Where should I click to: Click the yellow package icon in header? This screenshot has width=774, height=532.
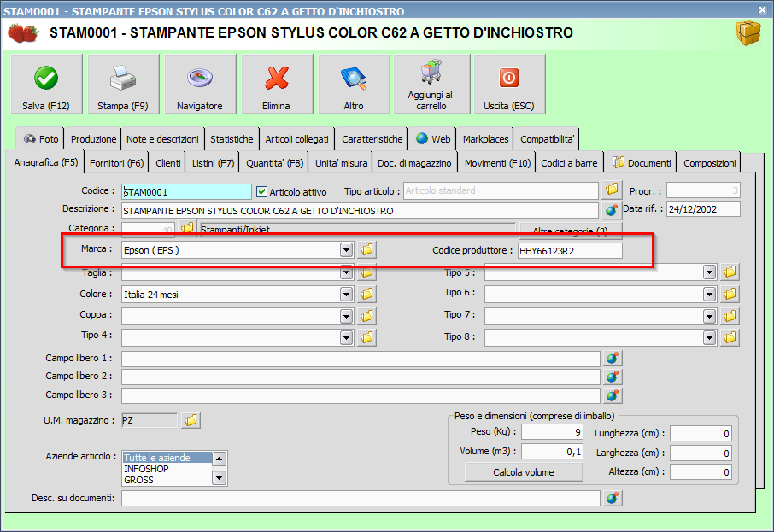point(748,33)
